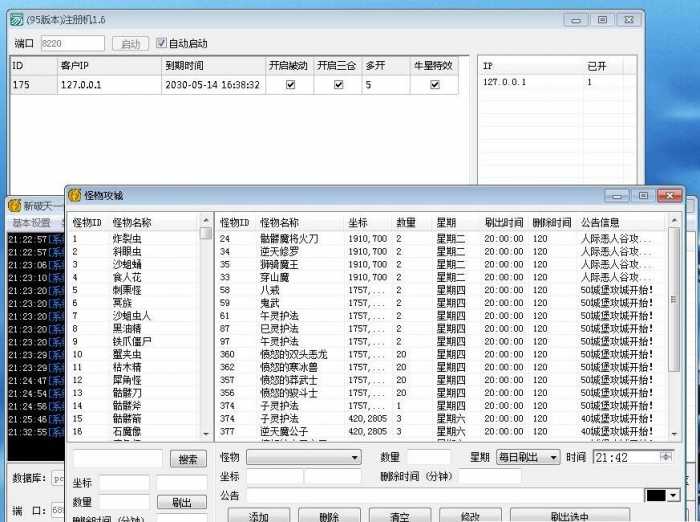Click the 刷出 button

click(181, 502)
